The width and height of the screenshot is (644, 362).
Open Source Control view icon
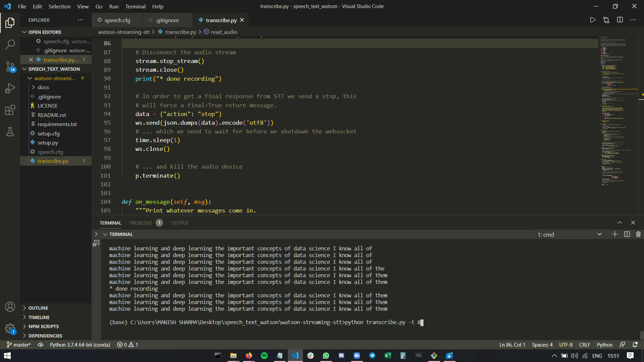10,66
